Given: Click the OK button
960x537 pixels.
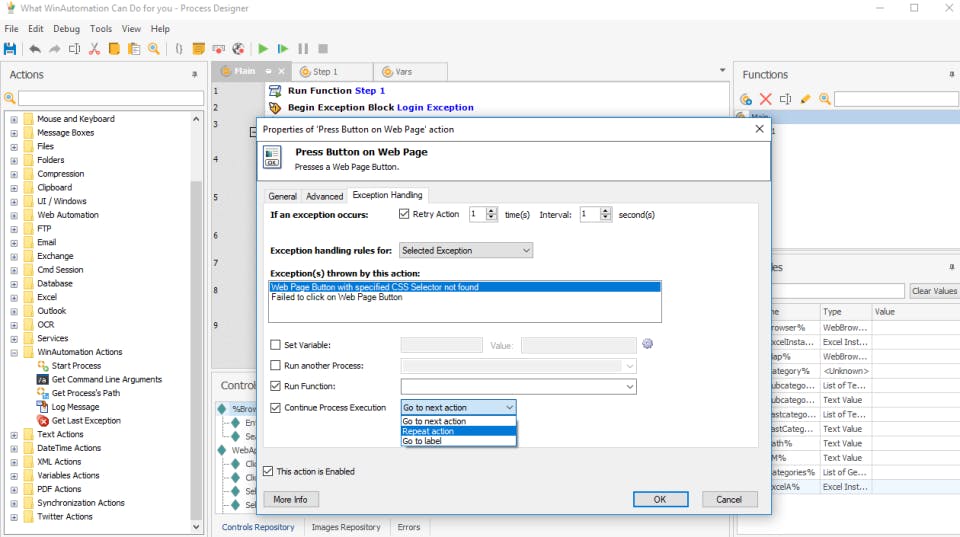Looking at the screenshot, I should pos(660,499).
